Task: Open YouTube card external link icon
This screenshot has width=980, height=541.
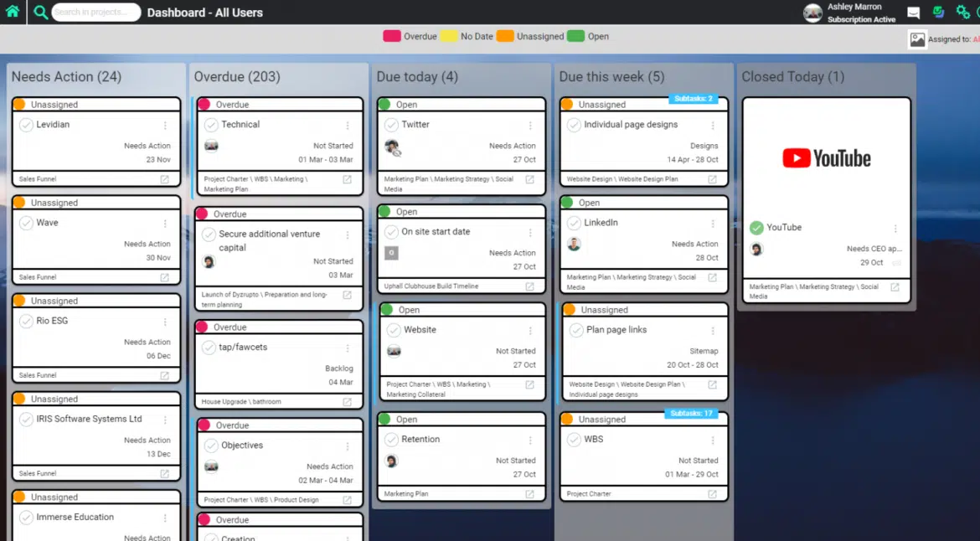Action: click(895, 287)
